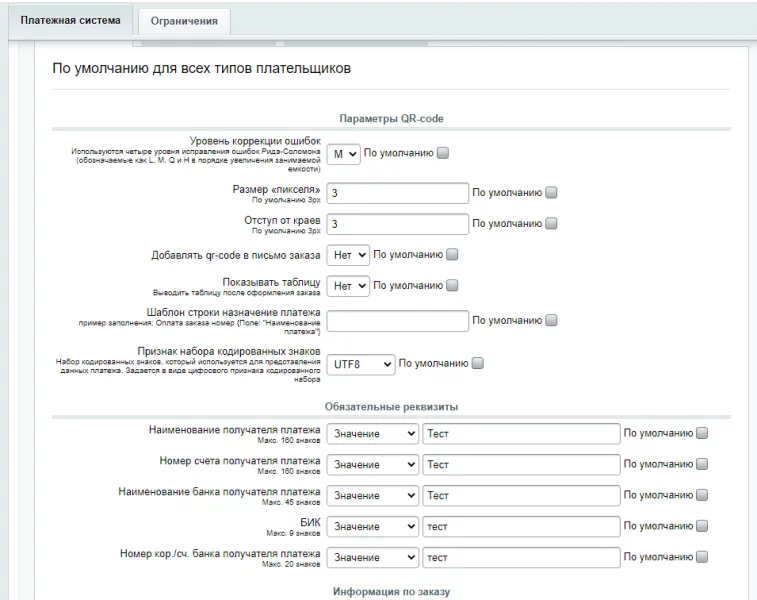Click the Номер кор./сч. value input
The height and width of the screenshot is (600, 757).
(520, 557)
